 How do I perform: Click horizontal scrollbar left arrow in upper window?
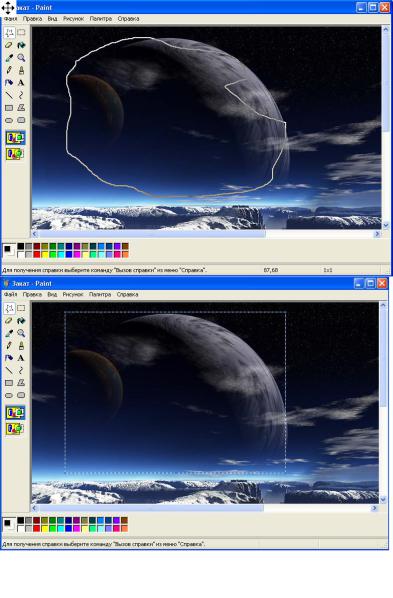[35, 234]
